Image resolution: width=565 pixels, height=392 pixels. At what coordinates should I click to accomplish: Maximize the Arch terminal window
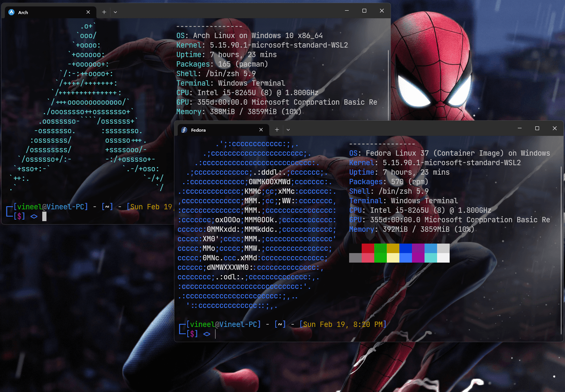point(364,11)
